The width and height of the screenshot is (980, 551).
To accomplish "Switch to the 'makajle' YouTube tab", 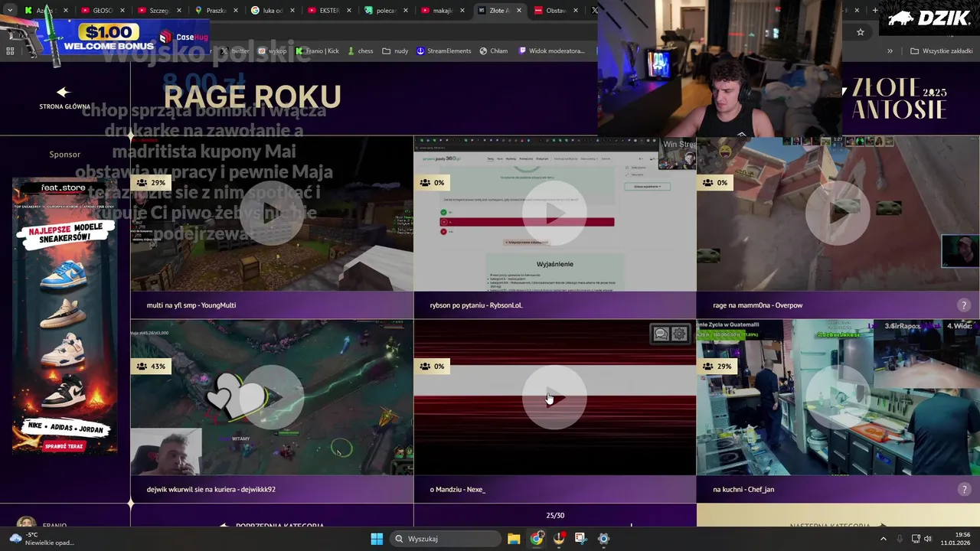I will tap(443, 11).
